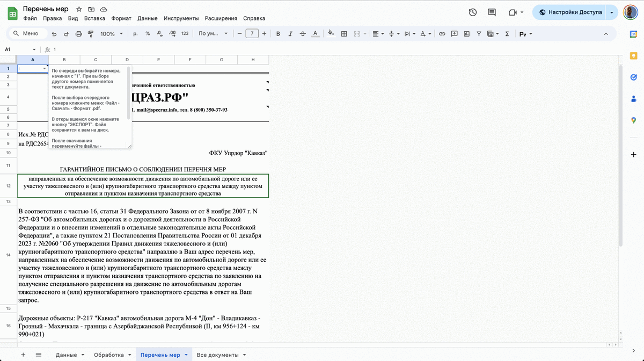Activate the paint format tool
The width and height of the screenshot is (644, 361).
pyautogui.click(x=91, y=34)
